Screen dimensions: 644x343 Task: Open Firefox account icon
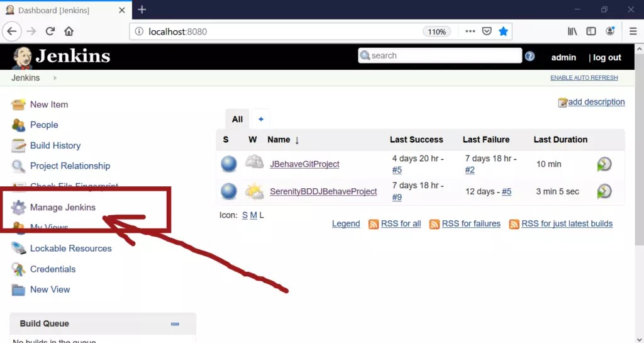610,31
